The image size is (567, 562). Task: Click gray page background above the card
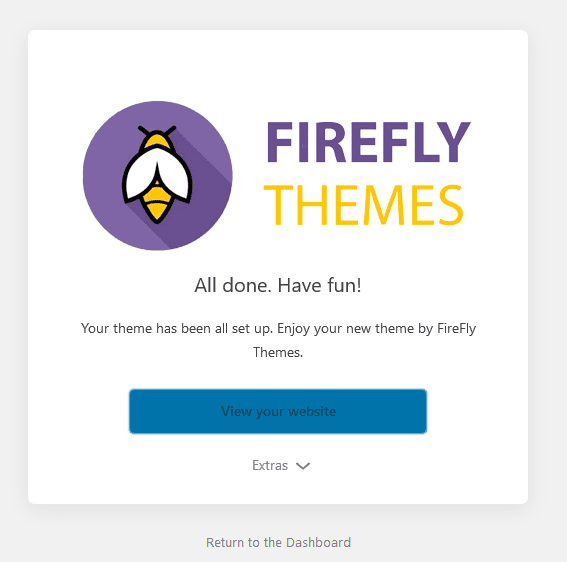pos(278,14)
